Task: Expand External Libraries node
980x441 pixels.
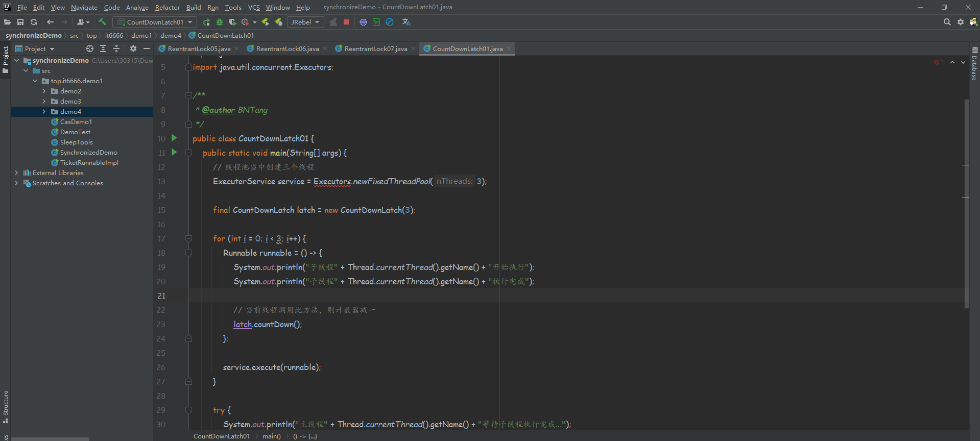Action: 16,173
